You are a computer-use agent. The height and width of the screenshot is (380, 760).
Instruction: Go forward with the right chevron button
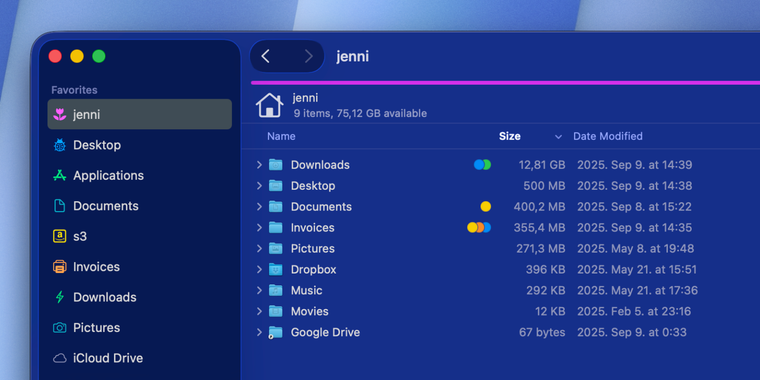pos(308,57)
